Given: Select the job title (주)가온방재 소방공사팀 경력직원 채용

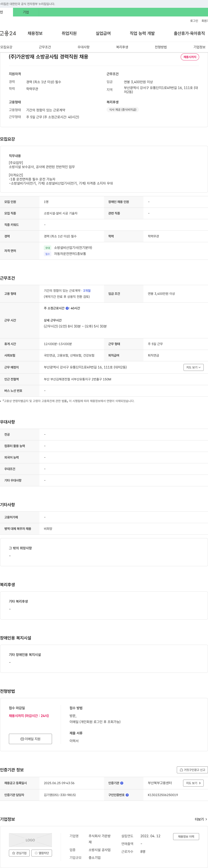Looking at the screenshot, I should click(49, 57).
